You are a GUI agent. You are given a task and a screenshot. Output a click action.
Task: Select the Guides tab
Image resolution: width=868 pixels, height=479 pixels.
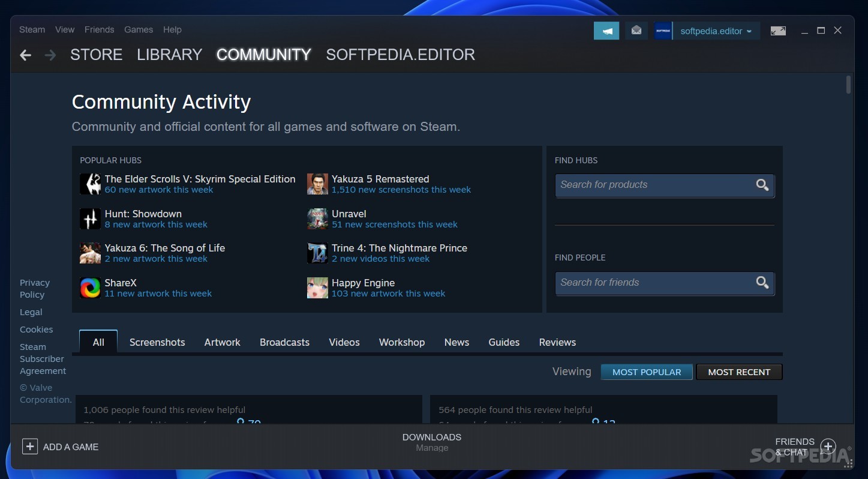(x=504, y=342)
